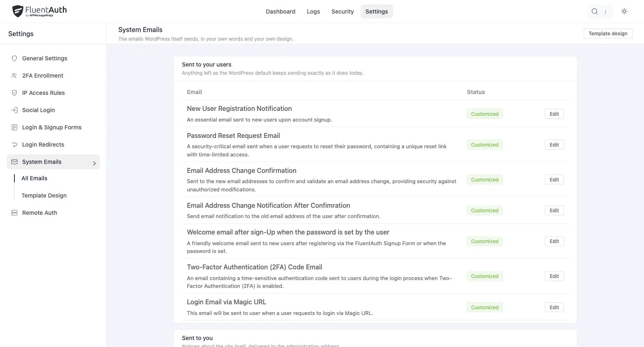Click Customized badge for Login Email via Magic URL
644x347 pixels.
[x=485, y=307]
